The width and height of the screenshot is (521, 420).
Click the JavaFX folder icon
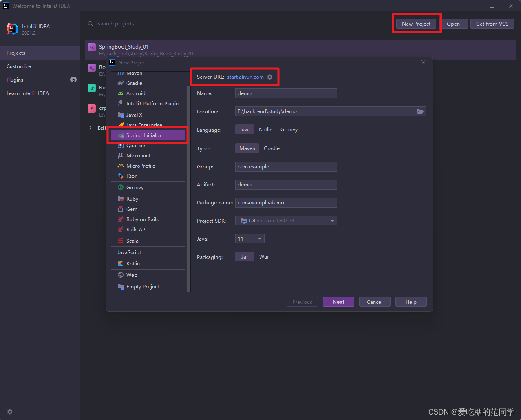[121, 115]
